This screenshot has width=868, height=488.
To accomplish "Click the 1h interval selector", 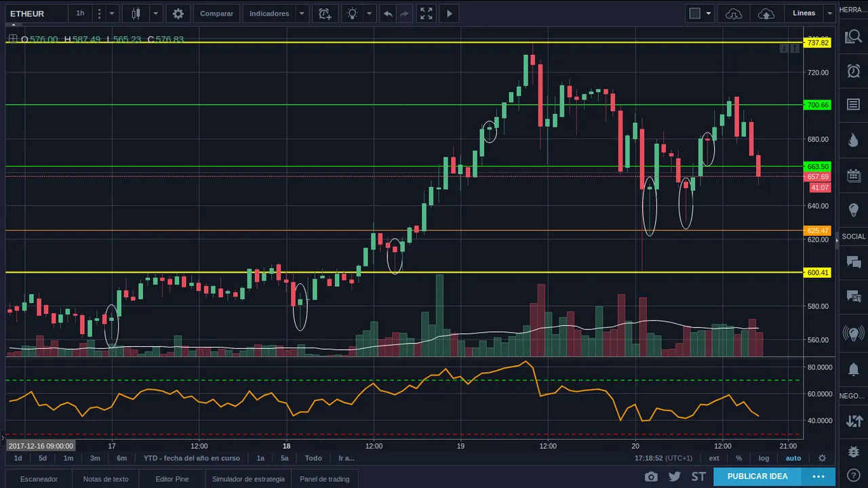I will click(81, 14).
